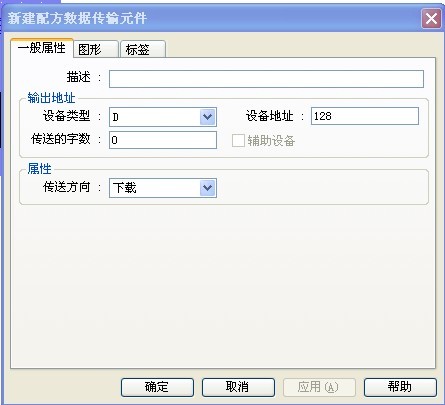Viewport: 445px width, 405px height.
Task: Toggle the 辅助设备 checkbox
Action: click(x=238, y=140)
